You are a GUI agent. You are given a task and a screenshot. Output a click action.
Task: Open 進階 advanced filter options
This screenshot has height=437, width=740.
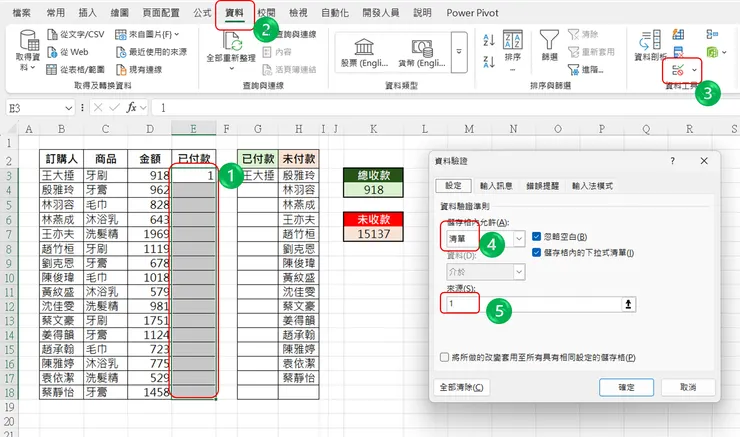coord(585,70)
